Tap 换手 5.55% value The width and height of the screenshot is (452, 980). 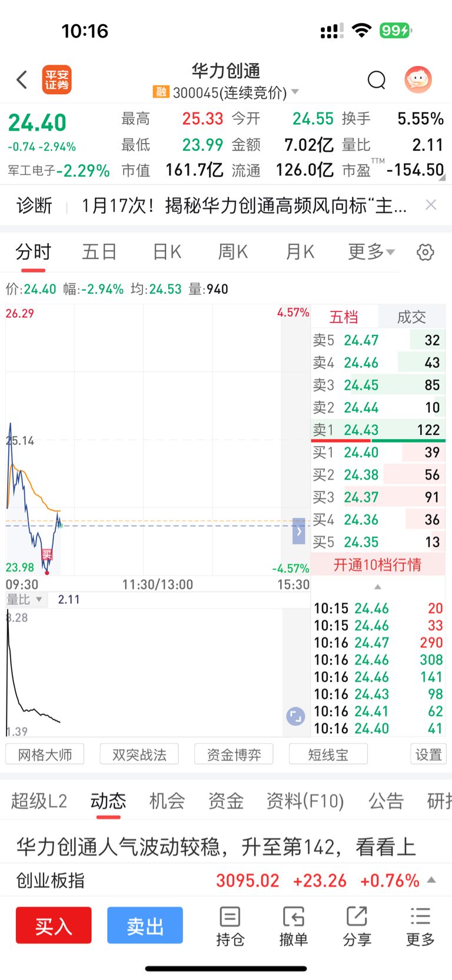[420, 119]
